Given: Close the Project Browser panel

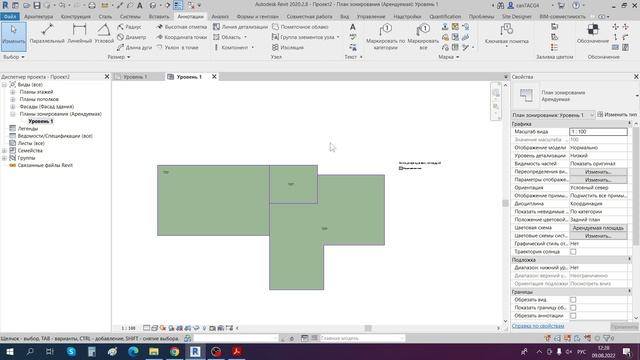Looking at the screenshot, I should (107, 77).
